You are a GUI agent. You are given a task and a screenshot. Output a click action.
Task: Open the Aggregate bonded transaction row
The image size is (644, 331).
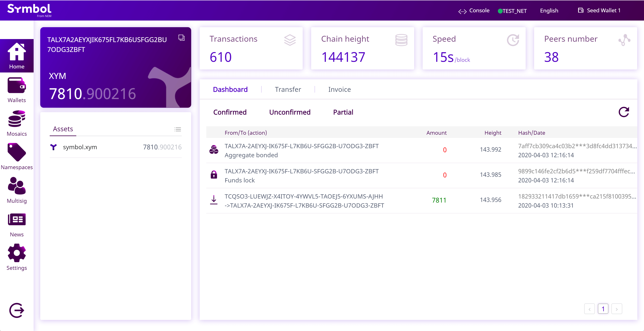coord(421,150)
